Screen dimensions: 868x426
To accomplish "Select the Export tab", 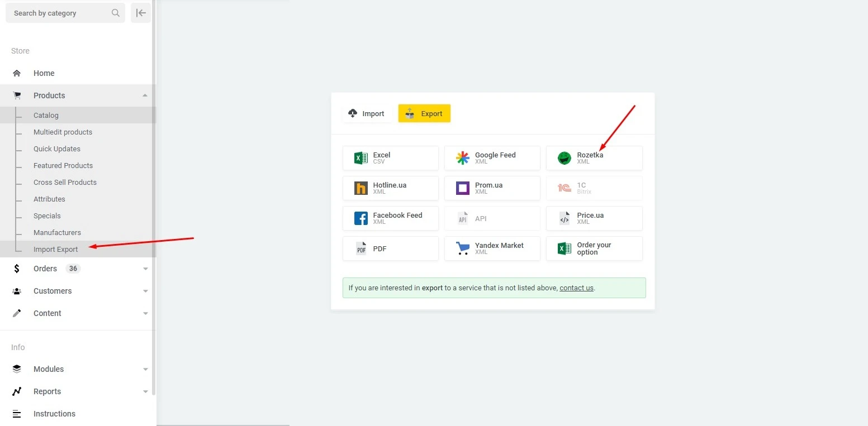I will pyautogui.click(x=424, y=113).
